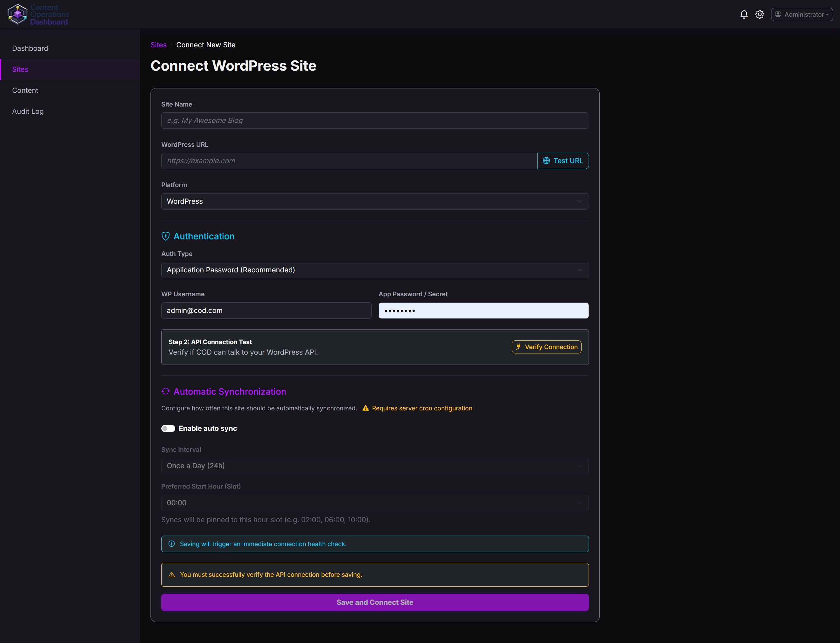Click the Content Operations Dashboard logo
Image resolution: width=840 pixels, height=643 pixels.
38,15
